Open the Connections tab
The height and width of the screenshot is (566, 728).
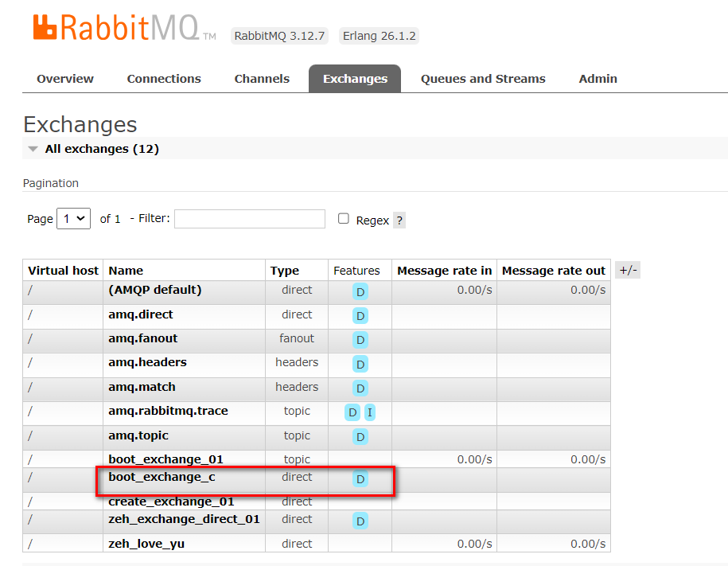tap(164, 79)
